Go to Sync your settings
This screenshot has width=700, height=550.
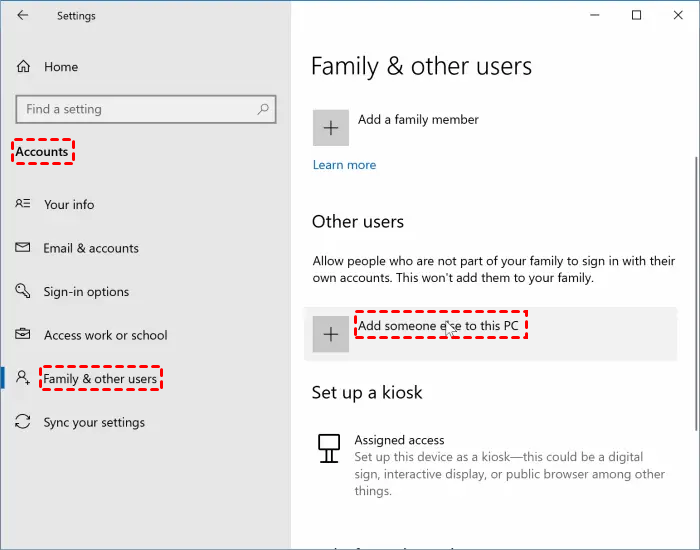click(x=94, y=422)
